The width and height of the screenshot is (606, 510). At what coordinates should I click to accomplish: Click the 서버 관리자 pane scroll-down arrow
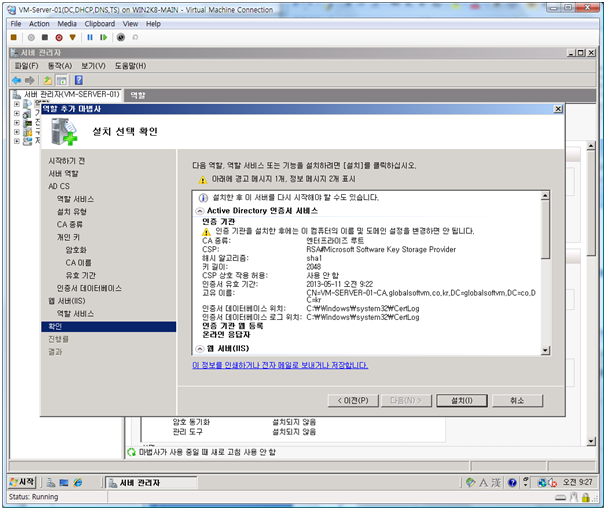click(591, 442)
